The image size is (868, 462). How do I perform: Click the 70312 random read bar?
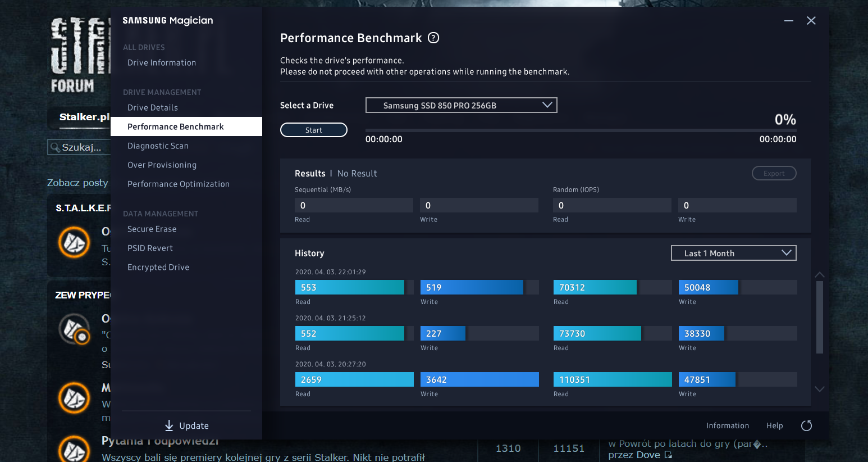595,287
